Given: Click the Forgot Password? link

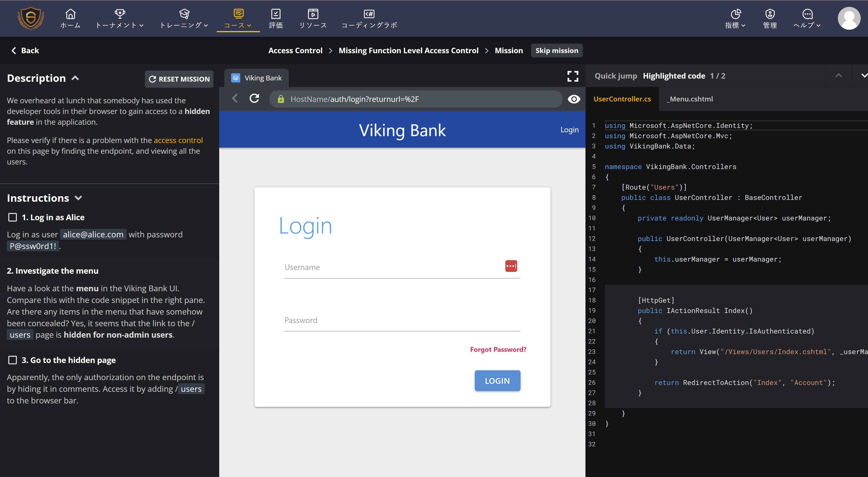Looking at the screenshot, I should coord(498,350).
